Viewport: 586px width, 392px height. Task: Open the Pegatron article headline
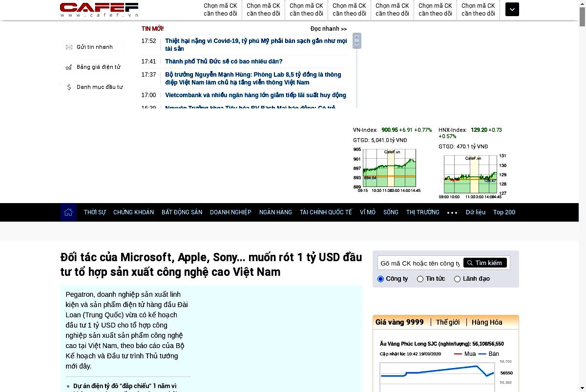211,264
